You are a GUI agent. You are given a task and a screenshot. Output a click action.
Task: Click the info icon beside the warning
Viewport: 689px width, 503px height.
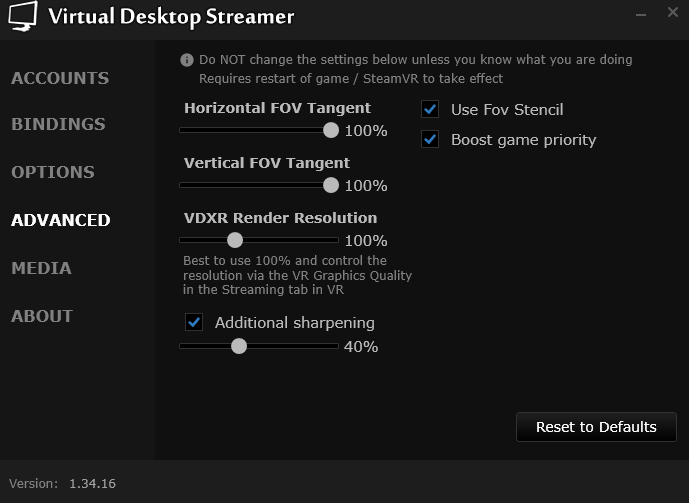click(187, 60)
